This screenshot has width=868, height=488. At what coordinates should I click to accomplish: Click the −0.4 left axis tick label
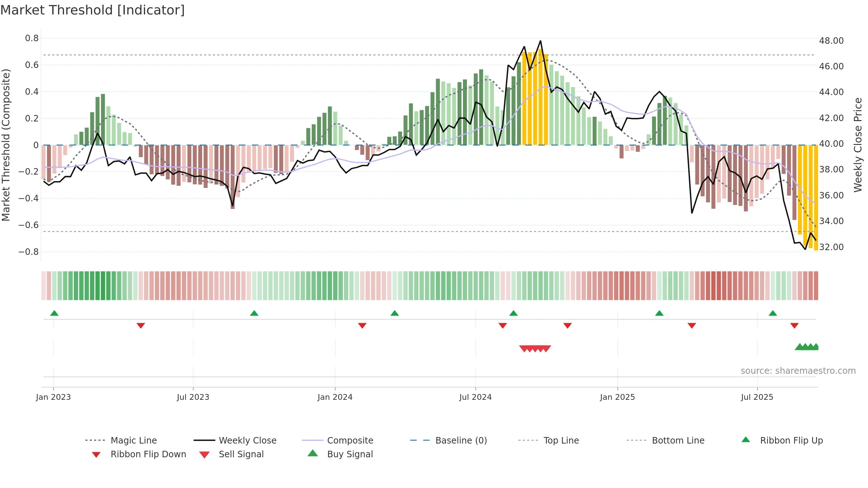point(29,198)
